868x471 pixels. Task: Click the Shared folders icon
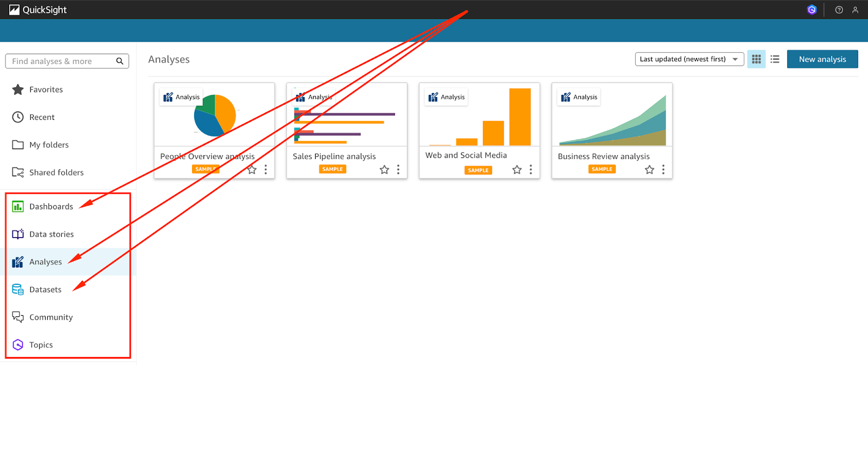click(18, 173)
